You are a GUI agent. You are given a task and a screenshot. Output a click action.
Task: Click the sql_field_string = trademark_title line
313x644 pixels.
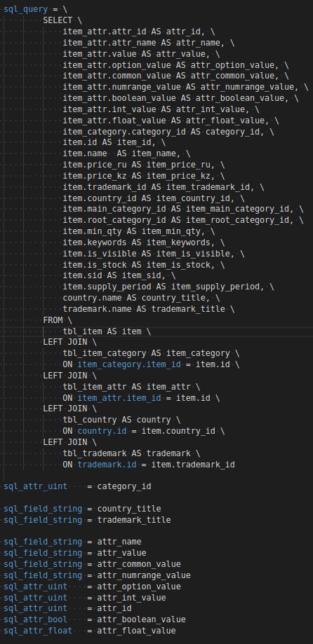point(87,519)
